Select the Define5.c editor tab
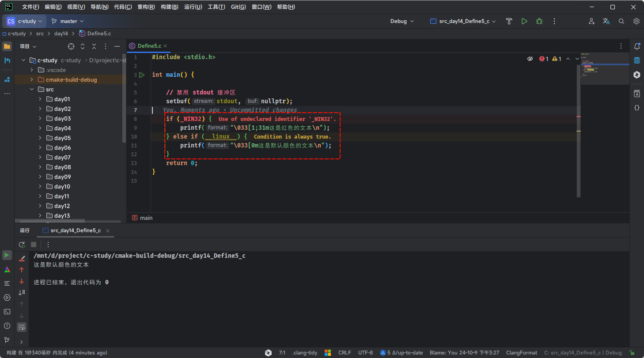The height and width of the screenshot is (358, 644). coord(149,46)
